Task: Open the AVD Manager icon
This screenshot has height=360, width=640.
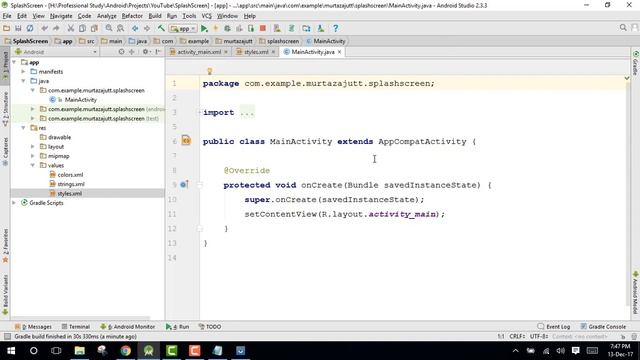Action: [277, 28]
